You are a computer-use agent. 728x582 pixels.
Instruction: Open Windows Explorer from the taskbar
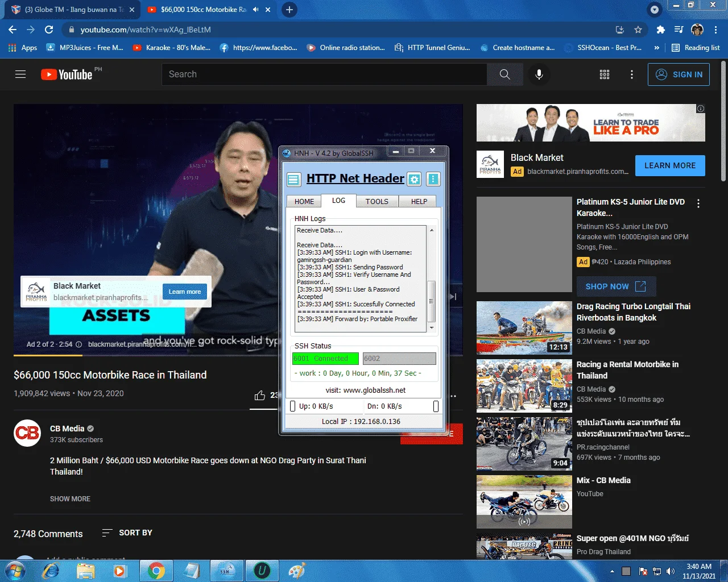pos(85,571)
